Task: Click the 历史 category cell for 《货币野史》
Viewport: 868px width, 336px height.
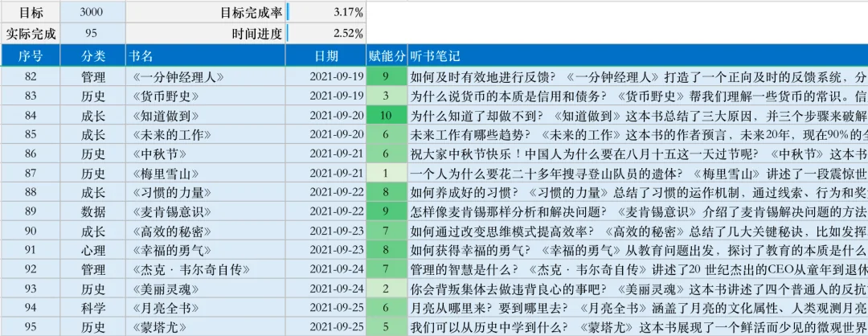Action: point(92,96)
